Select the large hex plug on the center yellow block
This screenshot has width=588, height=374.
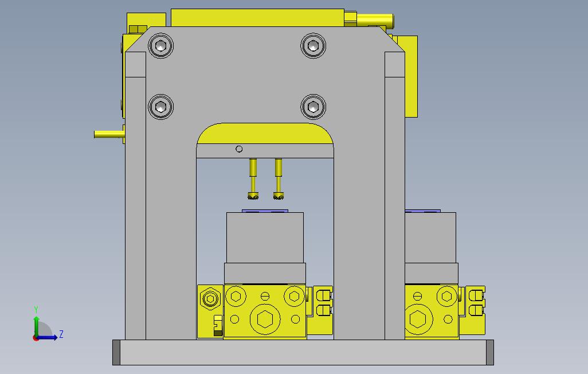[x=265, y=320]
